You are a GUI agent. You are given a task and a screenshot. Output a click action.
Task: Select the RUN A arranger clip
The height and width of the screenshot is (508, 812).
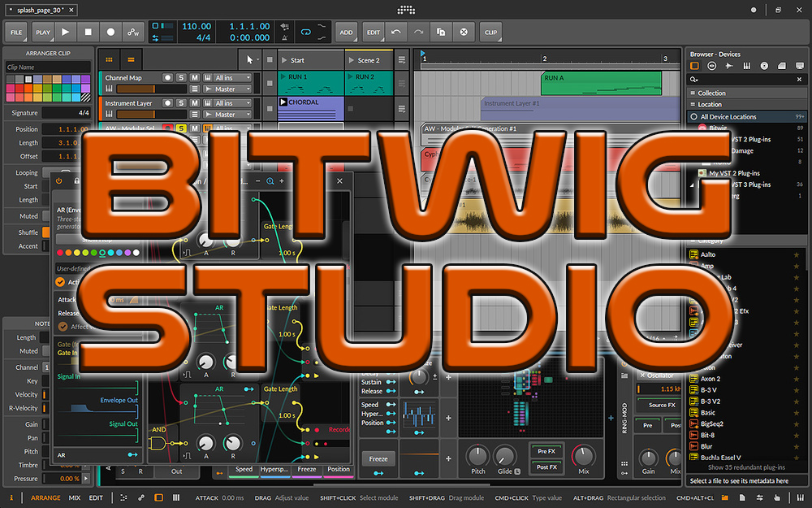tap(601, 84)
